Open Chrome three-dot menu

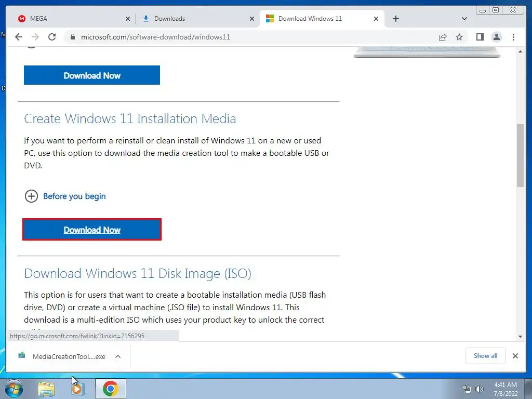click(513, 37)
